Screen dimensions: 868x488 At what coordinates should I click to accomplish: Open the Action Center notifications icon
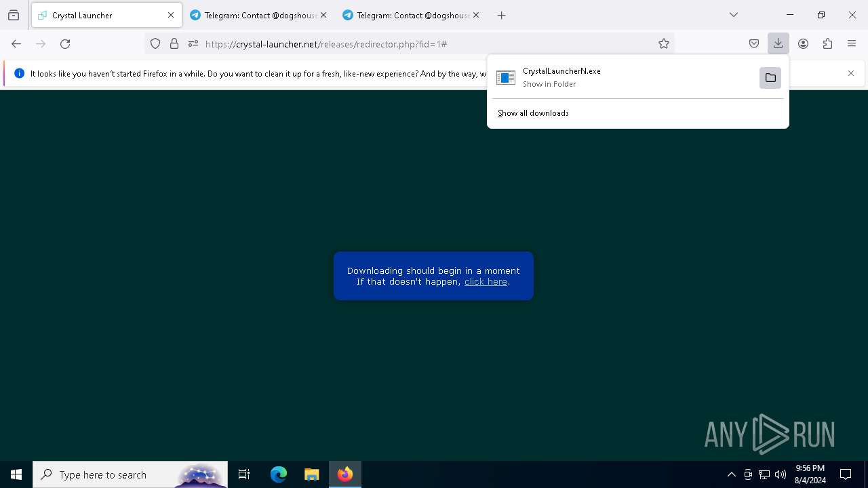point(846,474)
